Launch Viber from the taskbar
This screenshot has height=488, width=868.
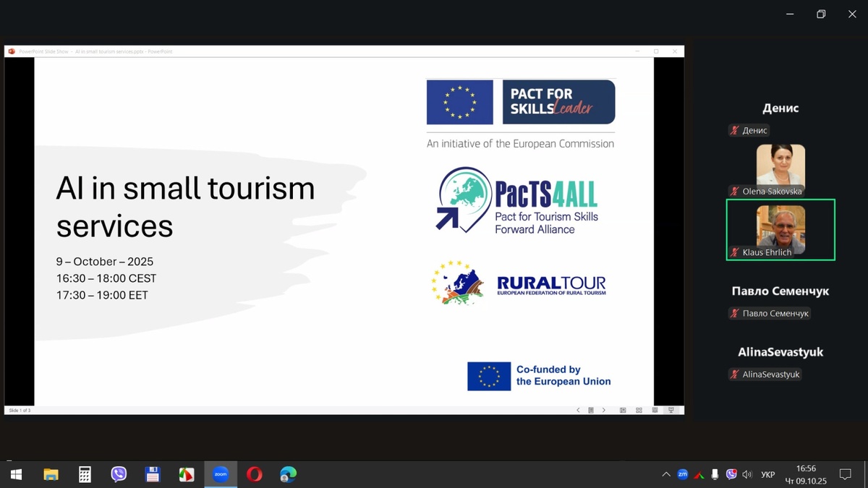(x=119, y=474)
